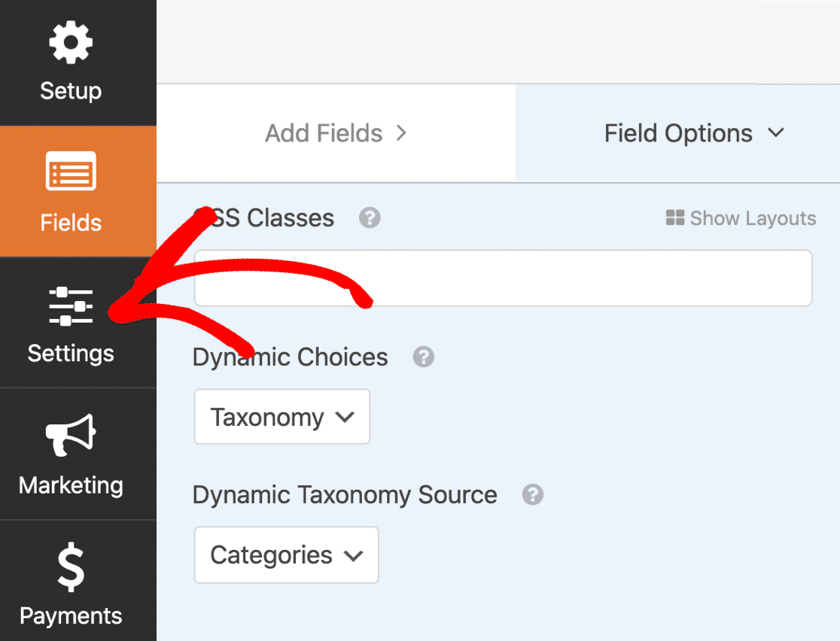Switch to the Field Options tab

[677, 133]
